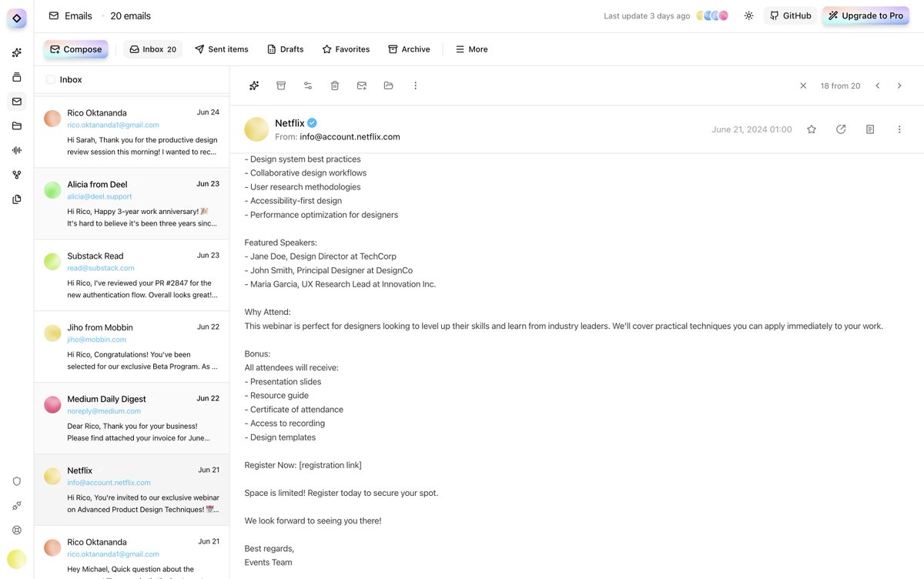Click the AI sparkle email toolbar icon
The width and height of the screenshot is (924, 579).
pos(254,85)
